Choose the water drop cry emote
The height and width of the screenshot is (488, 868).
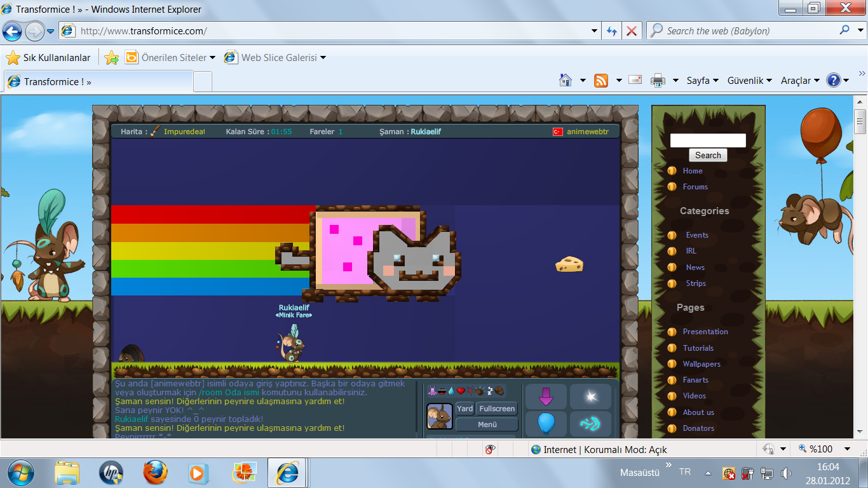click(451, 390)
